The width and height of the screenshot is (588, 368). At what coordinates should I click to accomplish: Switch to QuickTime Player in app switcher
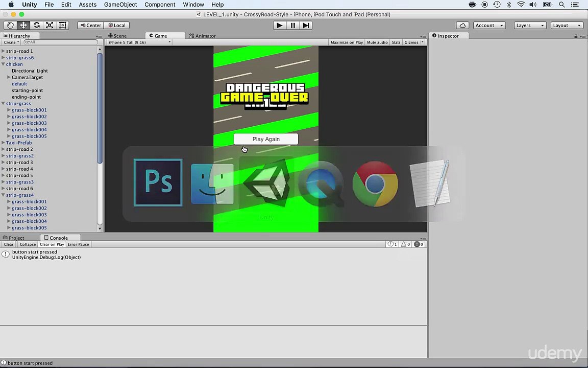[321, 184]
